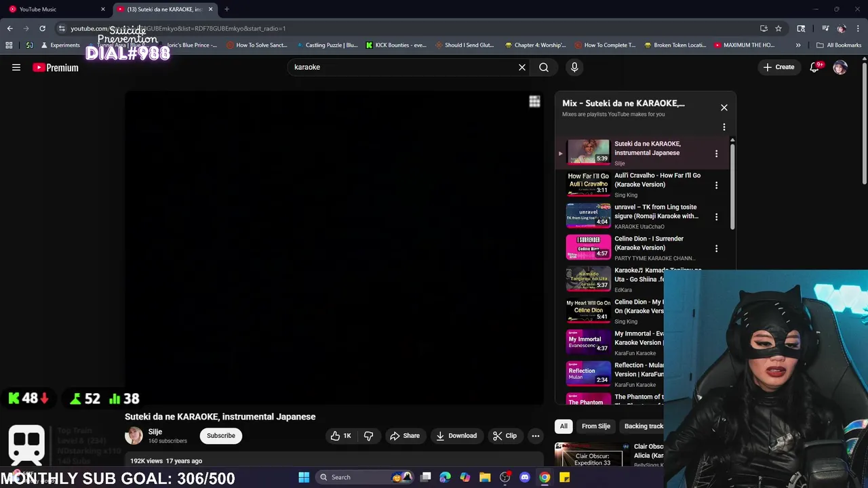The image size is (868, 488).
Task: Click the page vertical scrollbar
Action: pos(864,122)
